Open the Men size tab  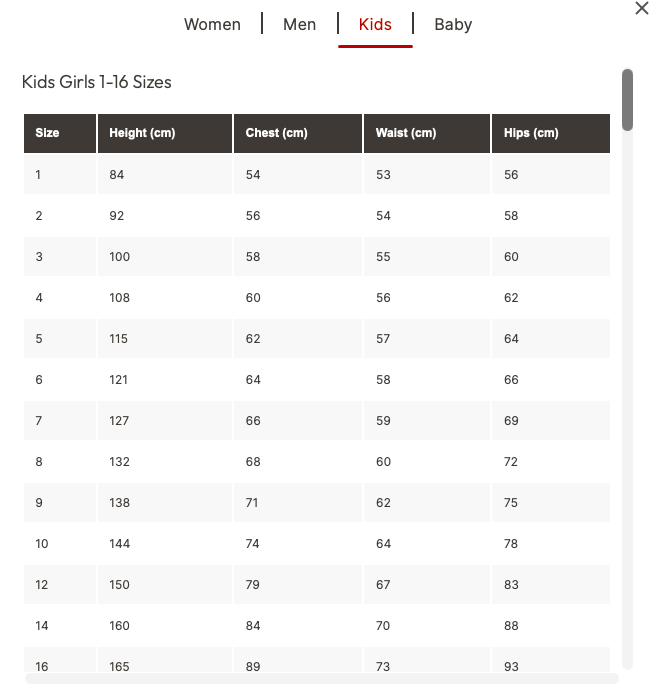299,24
